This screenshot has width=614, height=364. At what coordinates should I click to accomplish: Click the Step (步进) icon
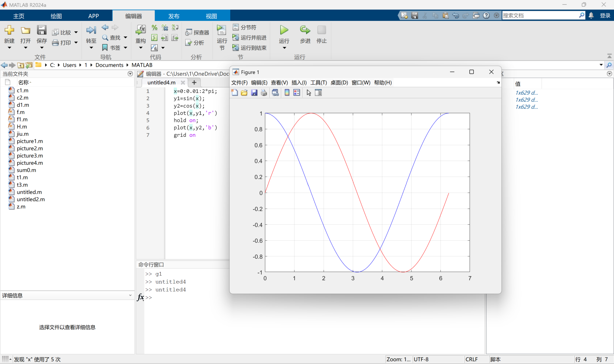point(305,30)
